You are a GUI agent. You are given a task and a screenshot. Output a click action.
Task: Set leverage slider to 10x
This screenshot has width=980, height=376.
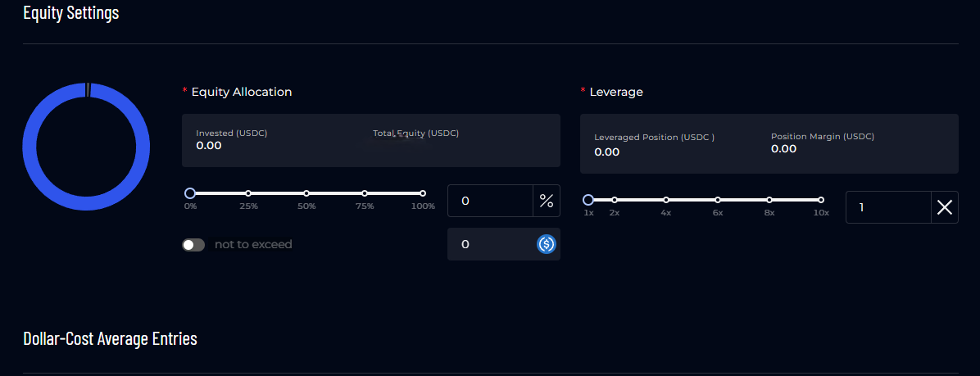click(x=820, y=200)
